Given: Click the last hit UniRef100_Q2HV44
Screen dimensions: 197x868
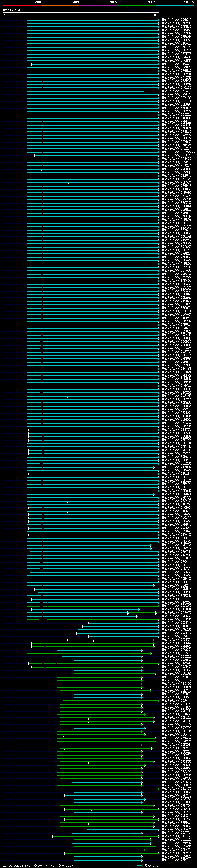Looking at the screenshot, I should (x=176, y=860).
